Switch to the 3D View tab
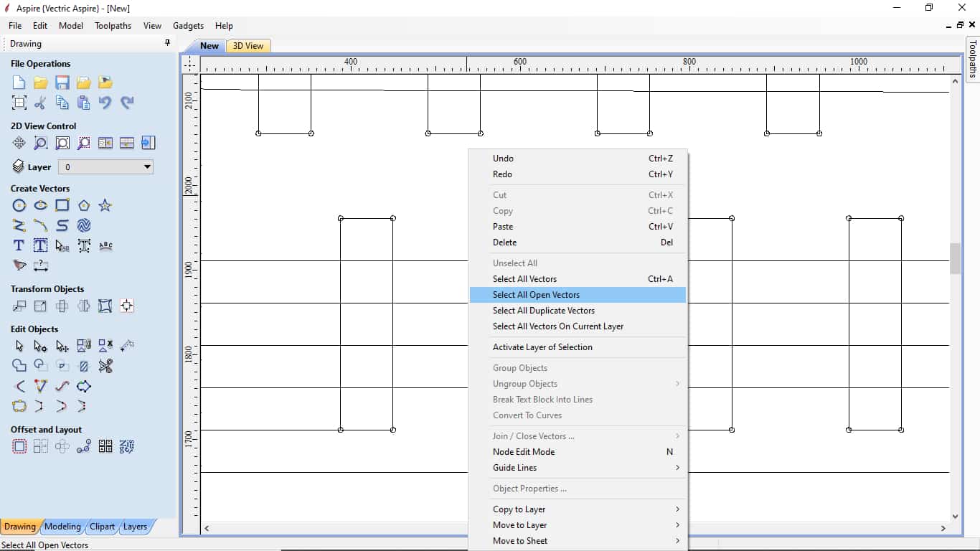The width and height of the screenshot is (980, 551). click(x=248, y=46)
